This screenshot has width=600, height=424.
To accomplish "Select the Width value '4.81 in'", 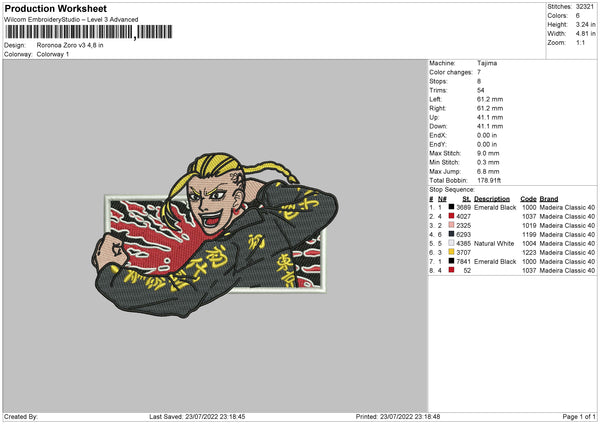I will [585, 34].
